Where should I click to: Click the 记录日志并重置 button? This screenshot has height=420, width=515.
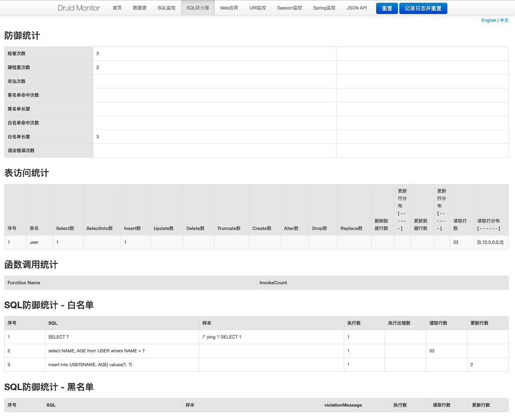423,8
